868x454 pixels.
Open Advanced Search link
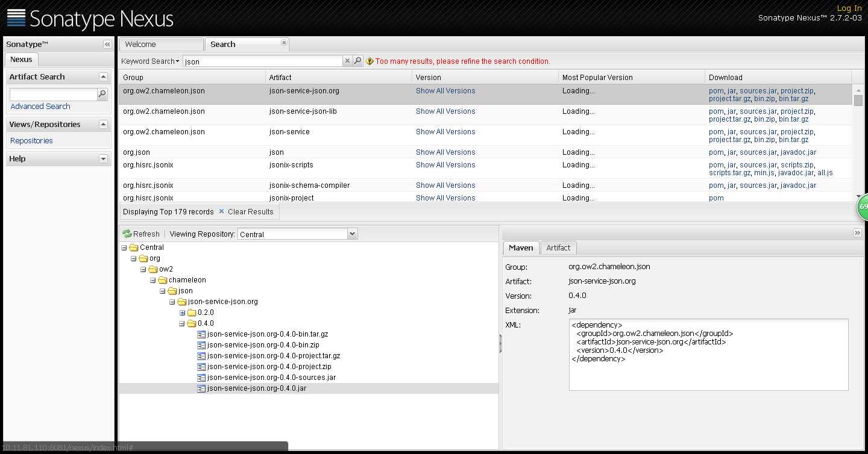click(40, 106)
